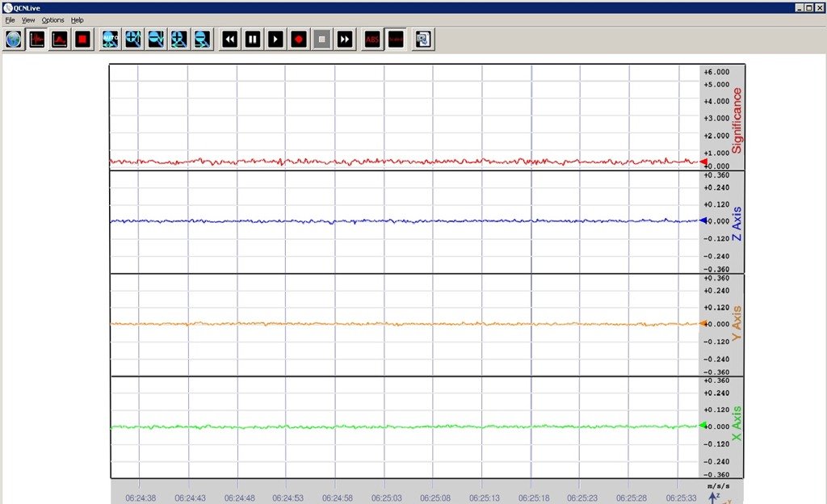Click the blue Z Axis marker arrow
This screenshot has height=504, width=827.
[703, 220]
